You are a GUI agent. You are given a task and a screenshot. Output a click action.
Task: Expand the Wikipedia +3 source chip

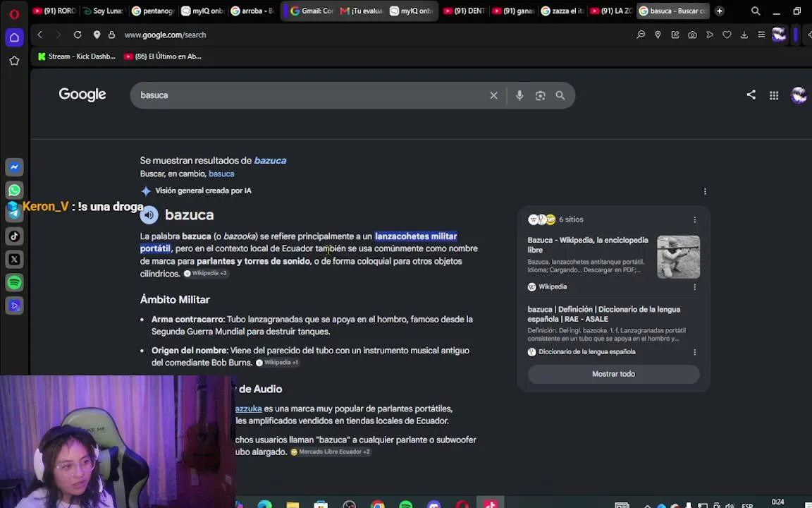click(206, 273)
